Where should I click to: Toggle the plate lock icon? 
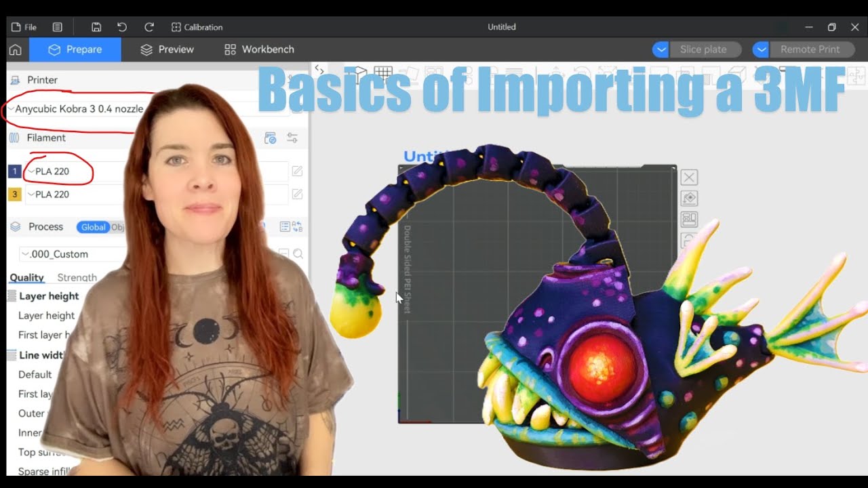[x=689, y=241]
